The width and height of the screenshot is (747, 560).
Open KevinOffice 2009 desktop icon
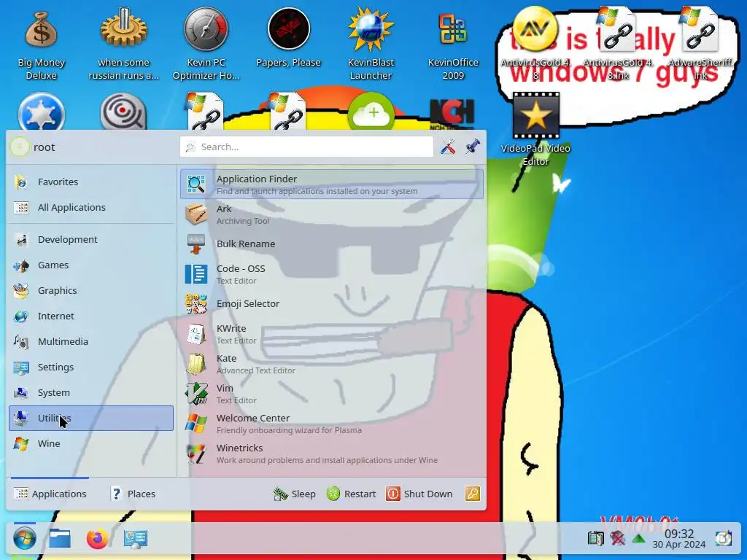452,44
